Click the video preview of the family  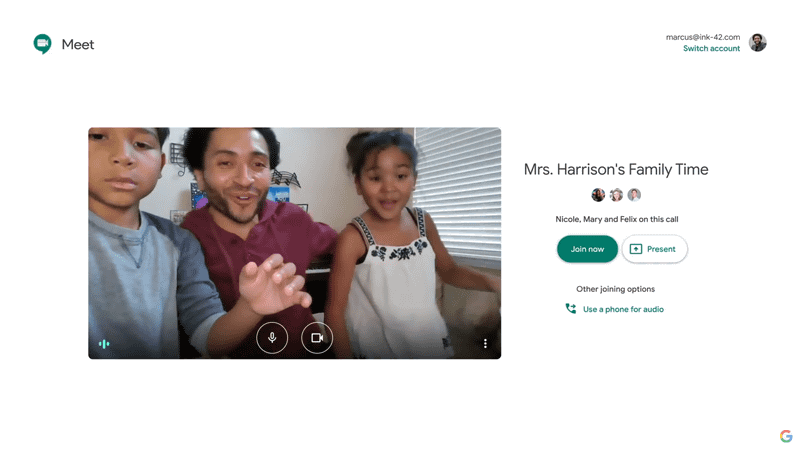pos(294,243)
